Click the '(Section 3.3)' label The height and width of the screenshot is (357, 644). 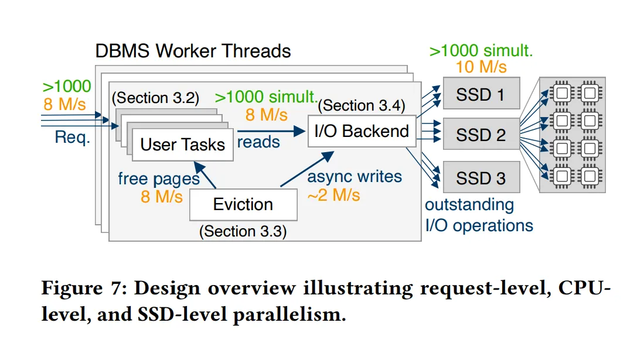click(243, 231)
